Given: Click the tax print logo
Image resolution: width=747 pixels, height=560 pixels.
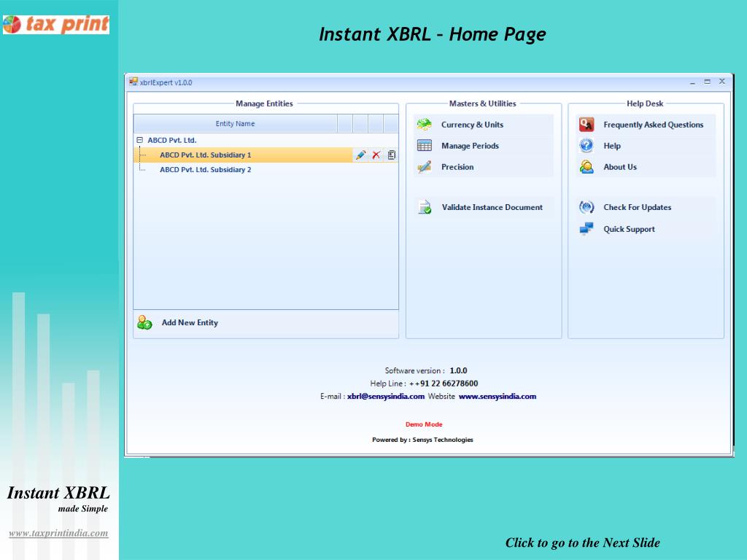Looking at the screenshot, I should tap(55, 24).
